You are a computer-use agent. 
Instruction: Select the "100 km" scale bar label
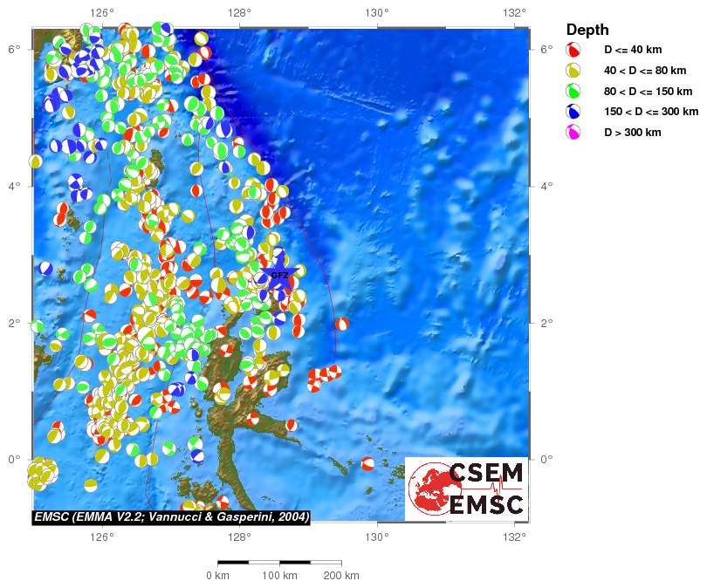pyautogui.click(x=279, y=576)
